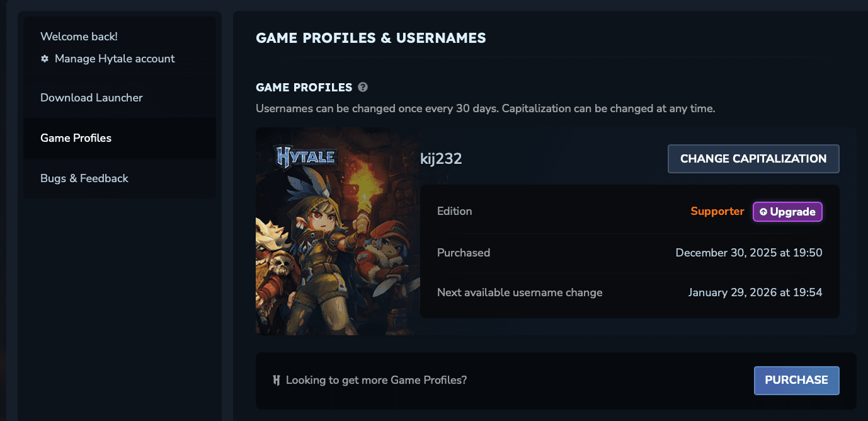This screenshot has width=868, height=421.
Task: Click the Upgrade button for the Supporter edition
Action: pyautogui.click(x=787, y=212)
